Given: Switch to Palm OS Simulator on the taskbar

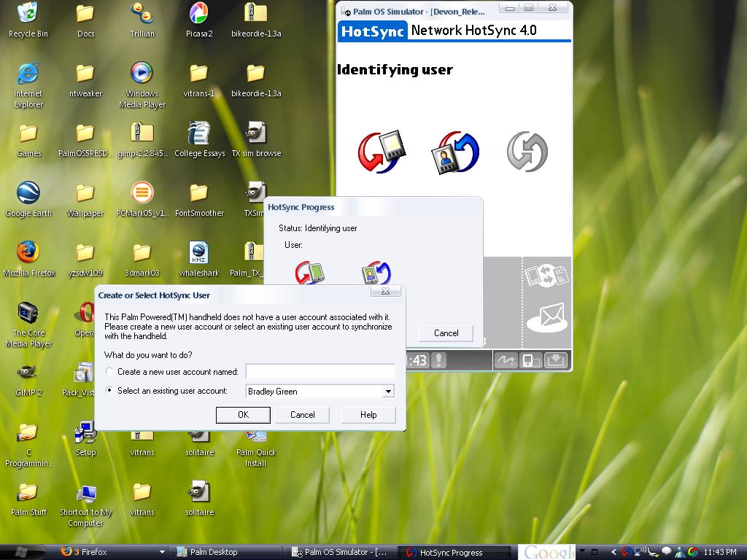Looking at the screenshot, I should (x=340, y=552).
